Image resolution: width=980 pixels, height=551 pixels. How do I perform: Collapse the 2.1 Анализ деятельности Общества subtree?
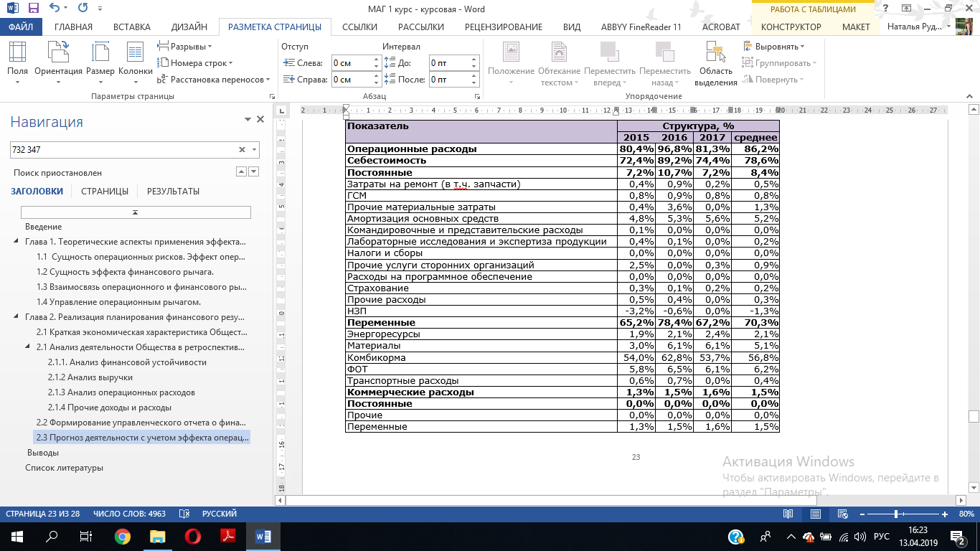28,347
